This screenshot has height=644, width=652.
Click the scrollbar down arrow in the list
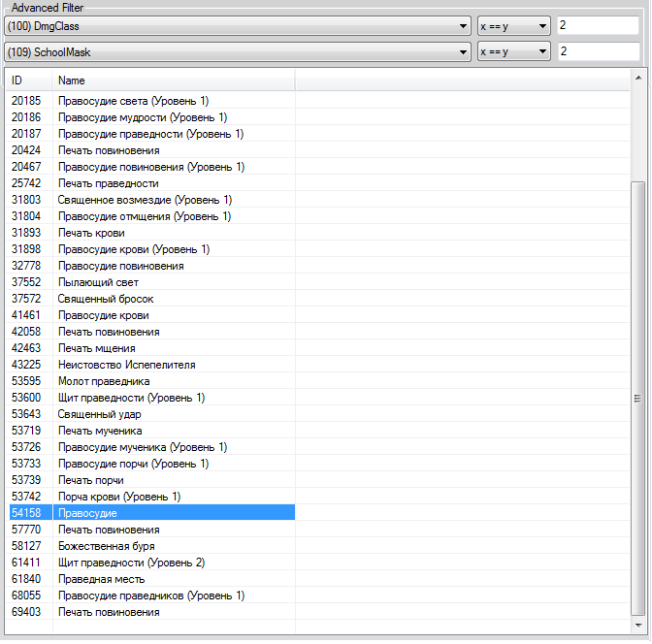[637, 625]
